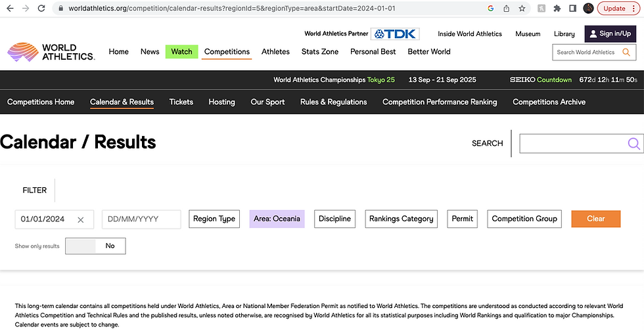644x331 pixels.
Task: Click the green Watch button
Action: point(181,52)
